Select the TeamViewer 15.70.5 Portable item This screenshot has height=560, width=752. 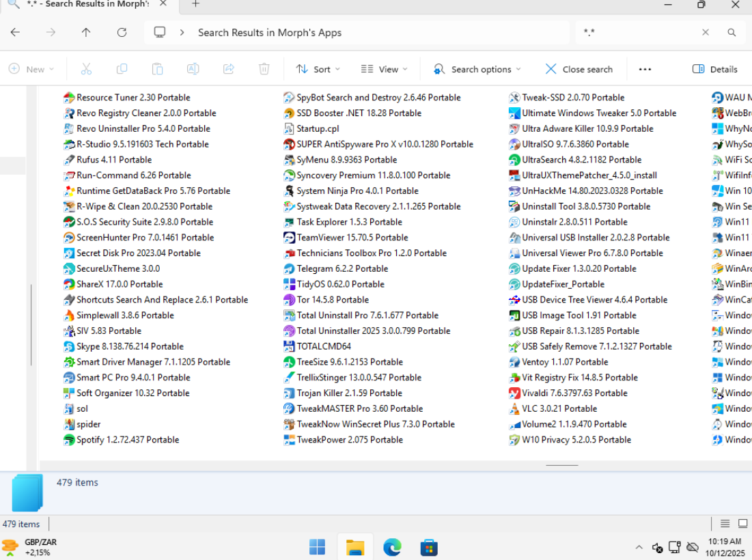[352, 238]
